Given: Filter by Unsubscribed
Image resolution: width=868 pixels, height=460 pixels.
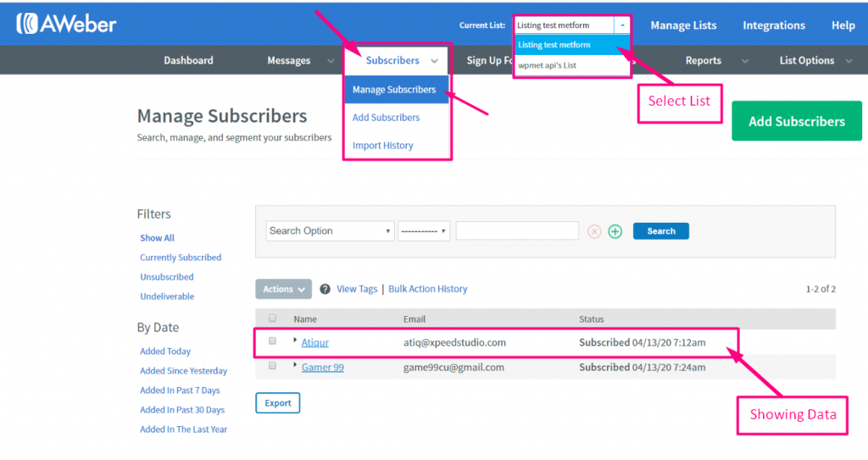Looking at the screenshot, I should [167, 277].
